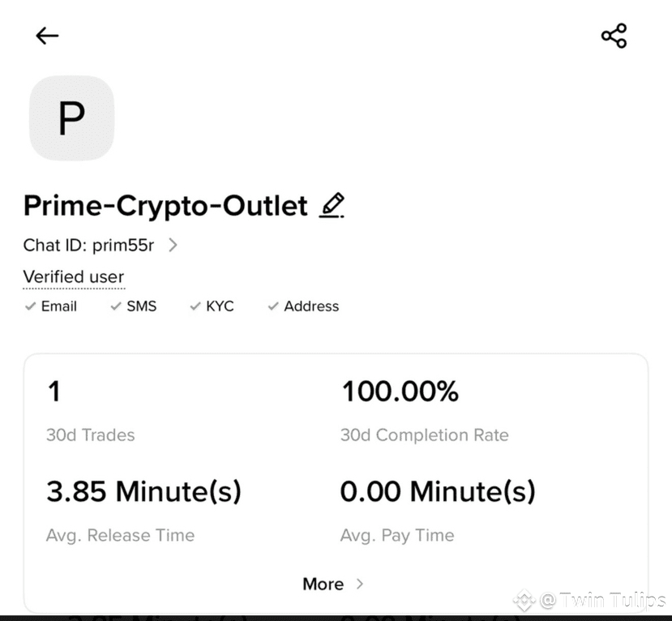Image resolution: width=672 pixels, height=621 pixels.
Task: Click the P avatar thumbnail
Action: [x=71, y=118]
